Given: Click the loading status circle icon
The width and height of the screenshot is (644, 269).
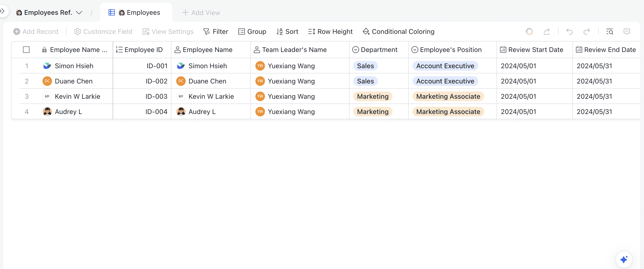Looking at the screenshot, I should click(x=529, y=31).
